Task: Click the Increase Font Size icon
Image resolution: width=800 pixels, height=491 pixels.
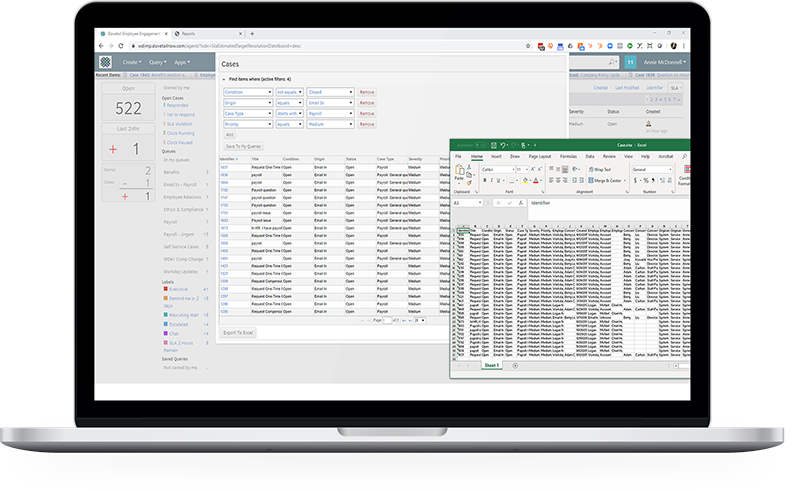Action: 533,169
